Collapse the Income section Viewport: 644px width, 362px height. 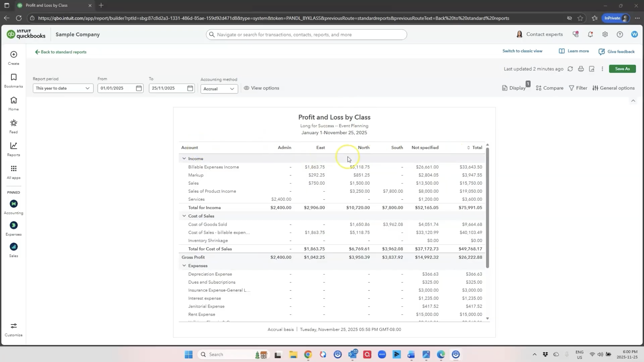[x=184, y=159]
